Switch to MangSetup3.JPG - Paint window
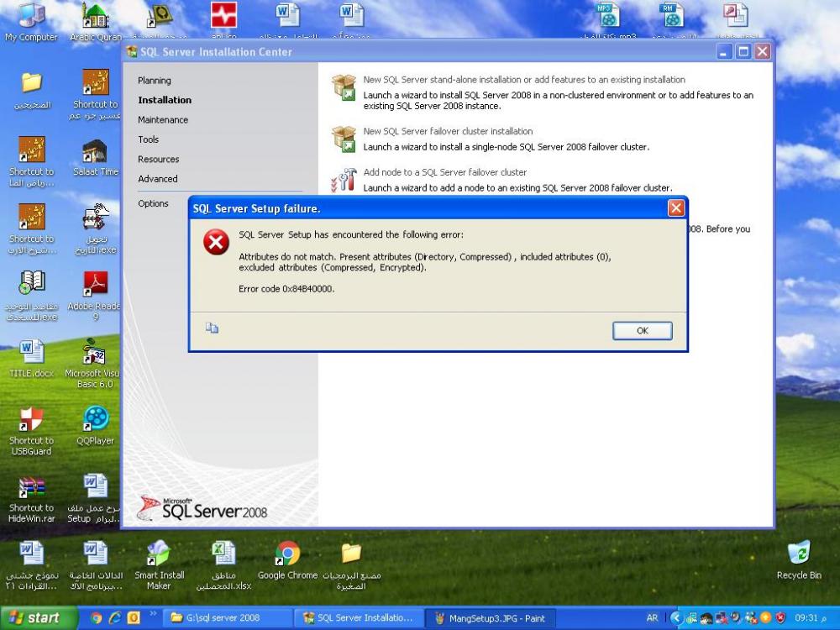 pyautogui.click(x=490, y=617)
